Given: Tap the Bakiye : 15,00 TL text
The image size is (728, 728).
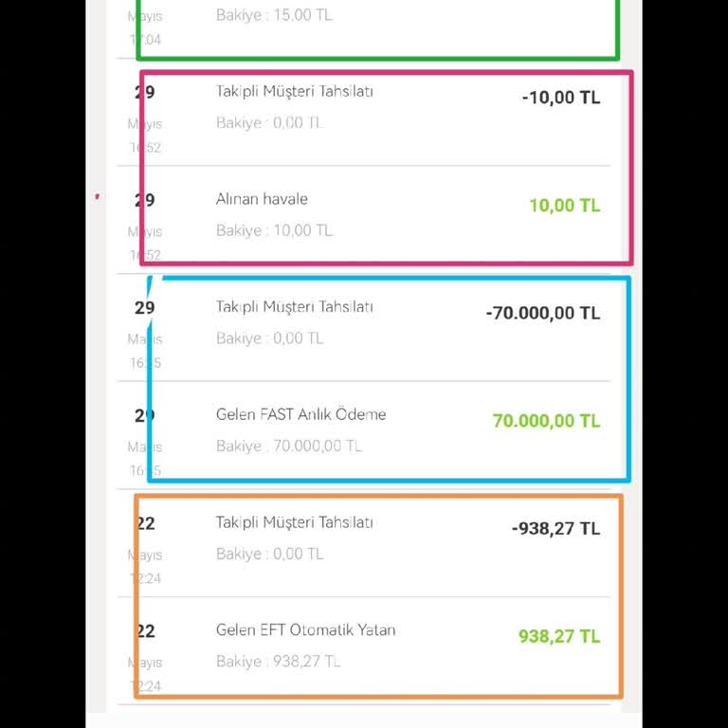Looking at the screenshot, I should (274, 15).
